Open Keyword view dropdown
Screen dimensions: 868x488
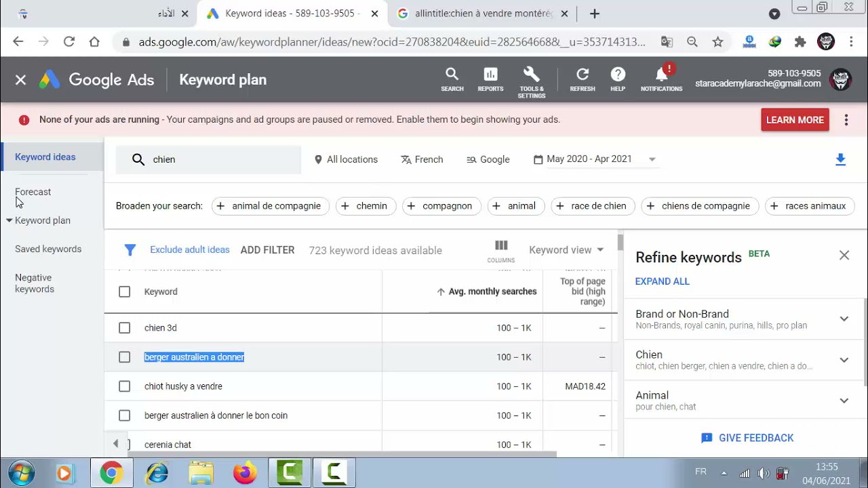[566, 250]
